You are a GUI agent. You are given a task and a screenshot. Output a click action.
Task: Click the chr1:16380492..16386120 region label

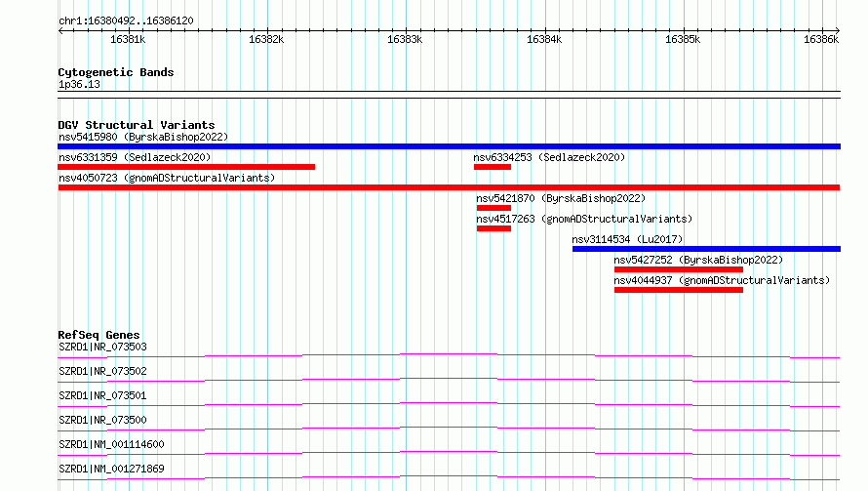pos(126,20)
